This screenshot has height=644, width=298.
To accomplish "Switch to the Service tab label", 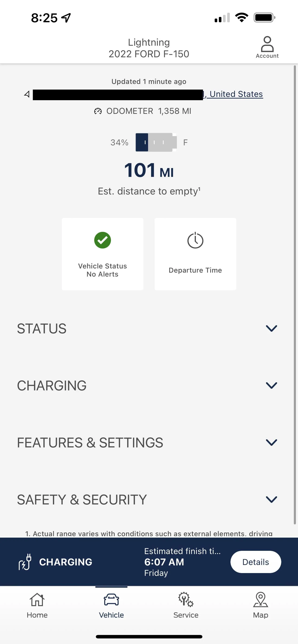I will [x=186, y=615].
